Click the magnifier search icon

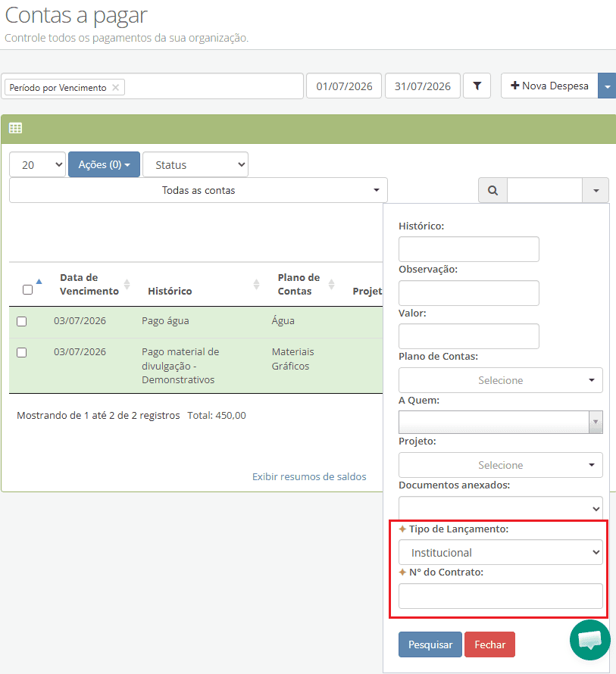click(x=493, y=190)
